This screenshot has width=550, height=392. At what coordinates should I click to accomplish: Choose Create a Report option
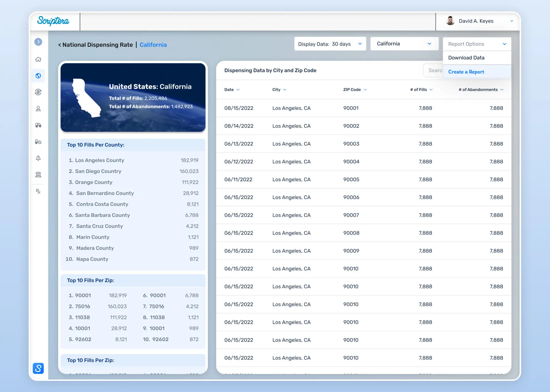pyautogui.click(x=466, y=72)
